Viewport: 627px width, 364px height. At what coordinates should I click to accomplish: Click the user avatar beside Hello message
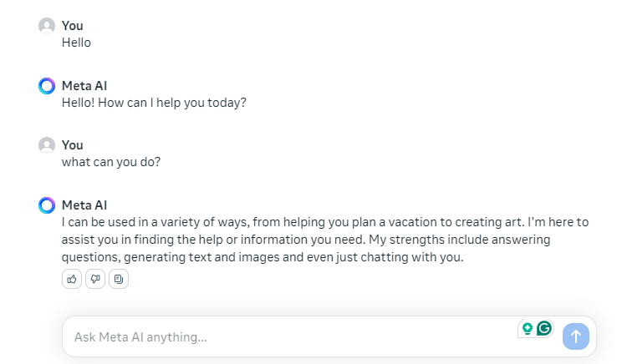click(47, 26)
